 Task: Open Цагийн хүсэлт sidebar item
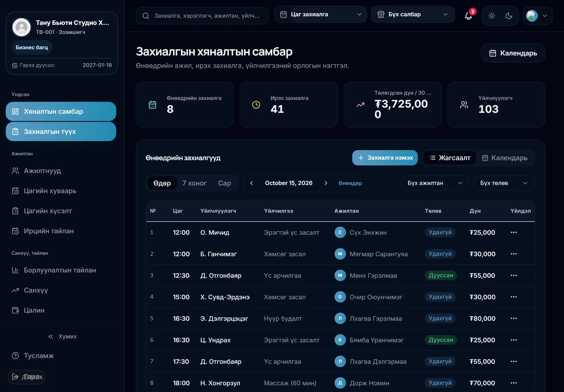61,211
